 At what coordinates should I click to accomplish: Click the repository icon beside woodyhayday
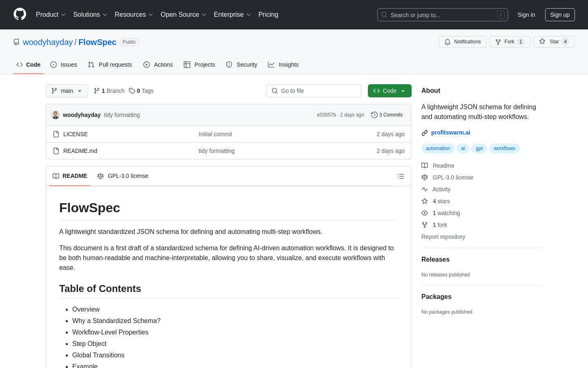16,42
